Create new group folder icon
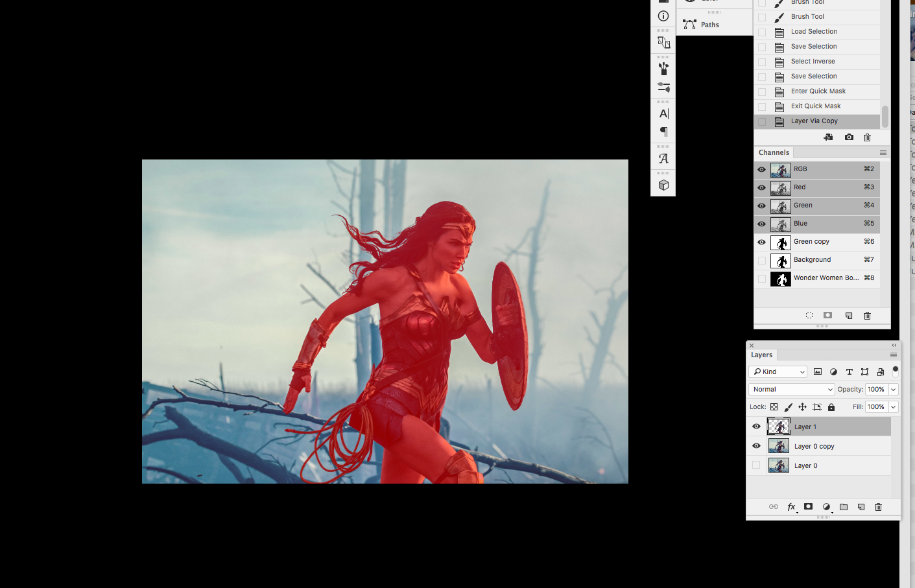This screenshot has width=915, height=588. pos(844,507)
